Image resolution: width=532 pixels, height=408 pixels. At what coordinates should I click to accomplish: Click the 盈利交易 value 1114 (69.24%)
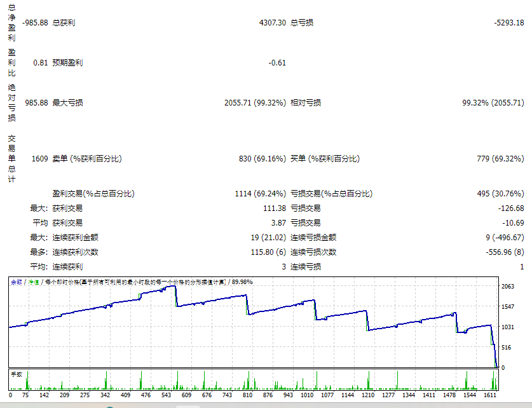coord(262,193)
